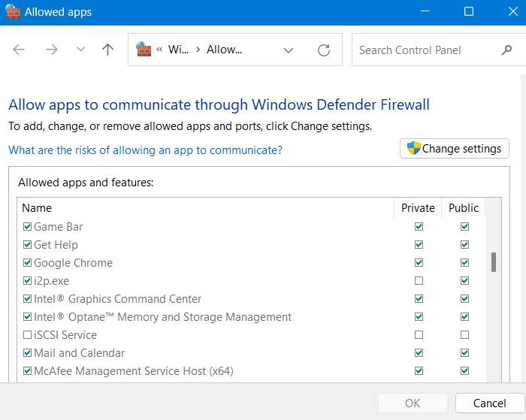Click the Forward navigation arrow
526x420 pixels.
tap(52, 50)
